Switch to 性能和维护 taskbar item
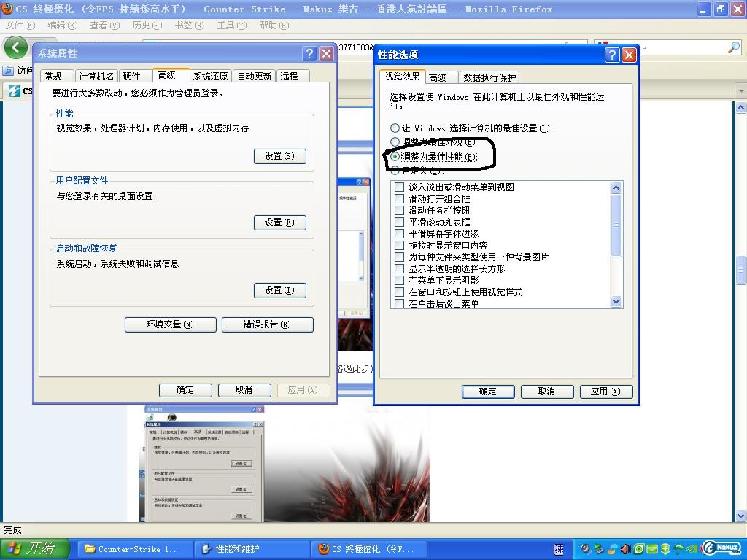747x560 pixels. click(251, 550)
